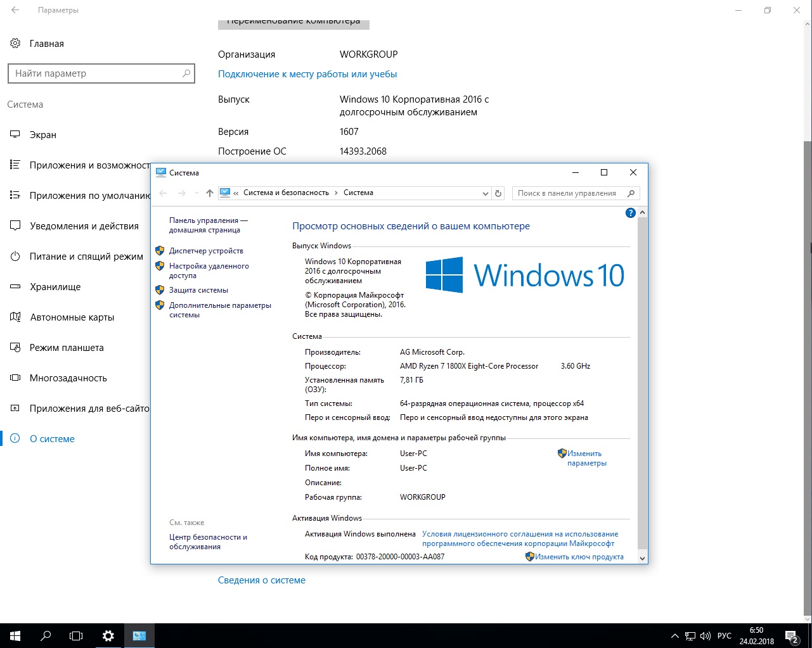
Task: Open the Сведения о системе link
Action: click(262, 580)
